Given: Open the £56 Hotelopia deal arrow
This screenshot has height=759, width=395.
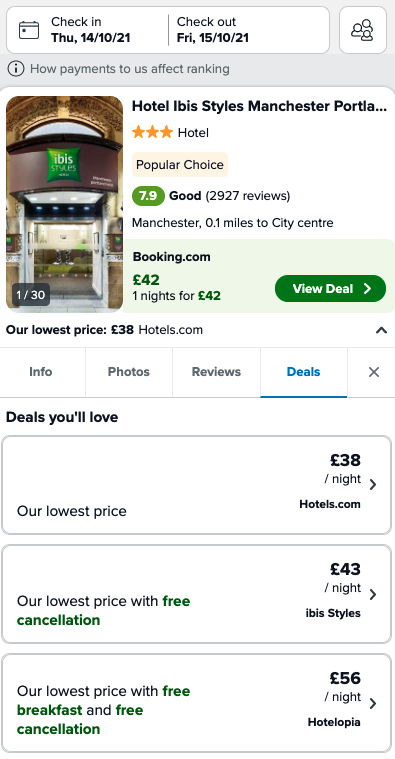Looking at the screenshot, I should [373, 703].
